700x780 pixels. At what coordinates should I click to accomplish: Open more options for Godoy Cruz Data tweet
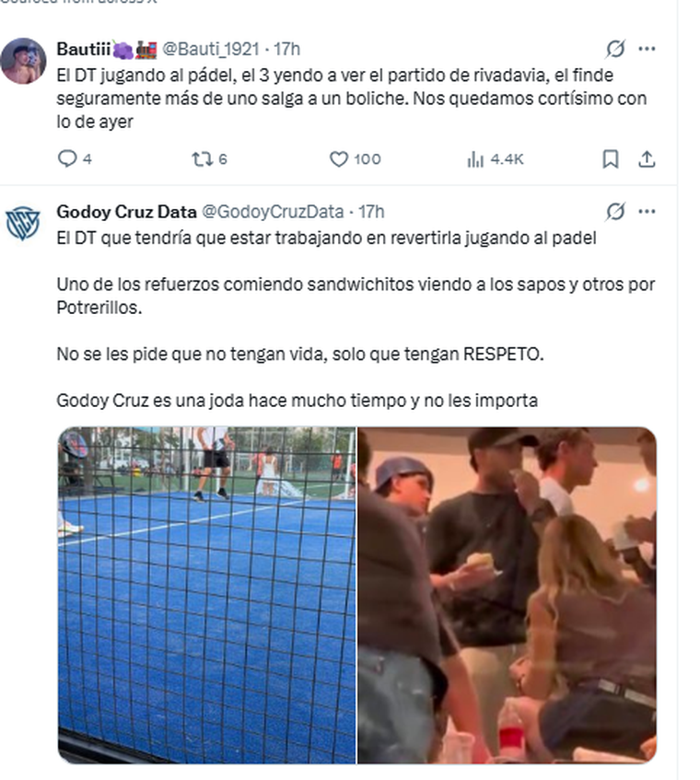click(x=647, y=212)
